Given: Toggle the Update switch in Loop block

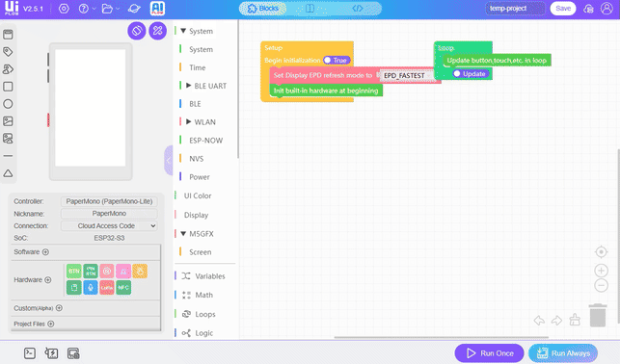Looking at the screenshot, I should pos(471,74).
